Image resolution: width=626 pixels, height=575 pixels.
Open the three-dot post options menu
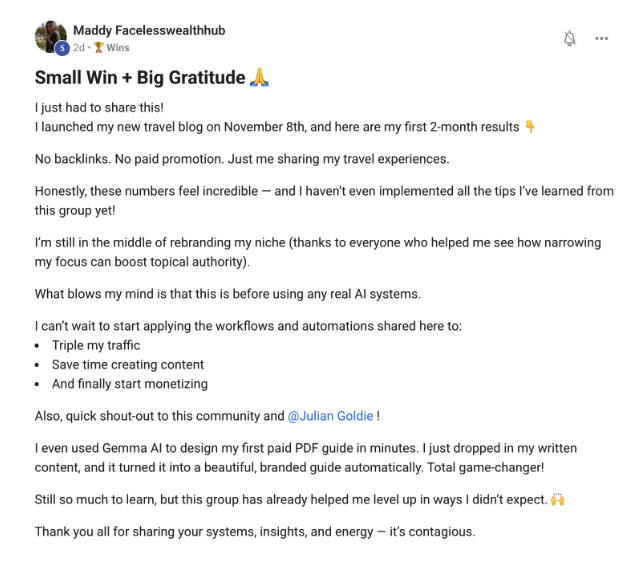point(601,39)
